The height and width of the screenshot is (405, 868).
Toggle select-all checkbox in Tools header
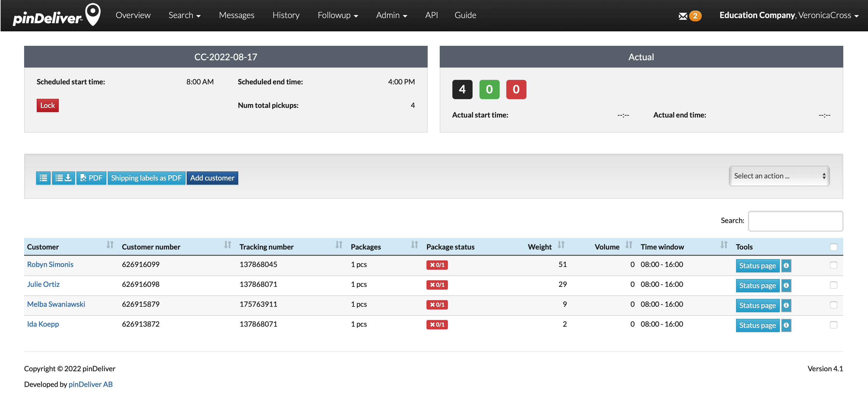tap(833, 247)
